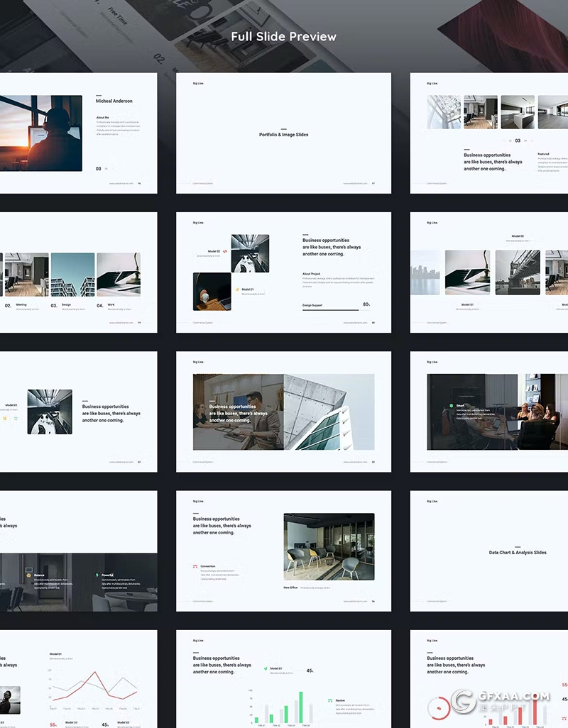Click the About Project heading text
568x728 pixels.
pyautogui.click(x=311, y=273)
